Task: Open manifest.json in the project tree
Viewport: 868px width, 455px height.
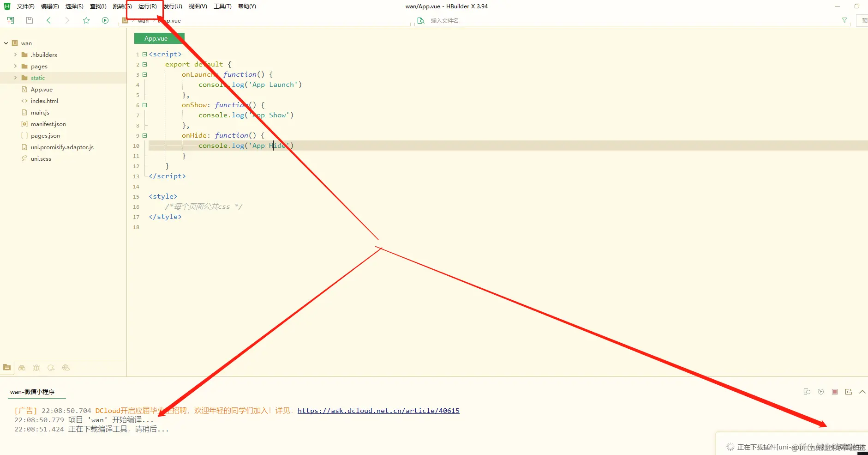Action: coord(48,124)
